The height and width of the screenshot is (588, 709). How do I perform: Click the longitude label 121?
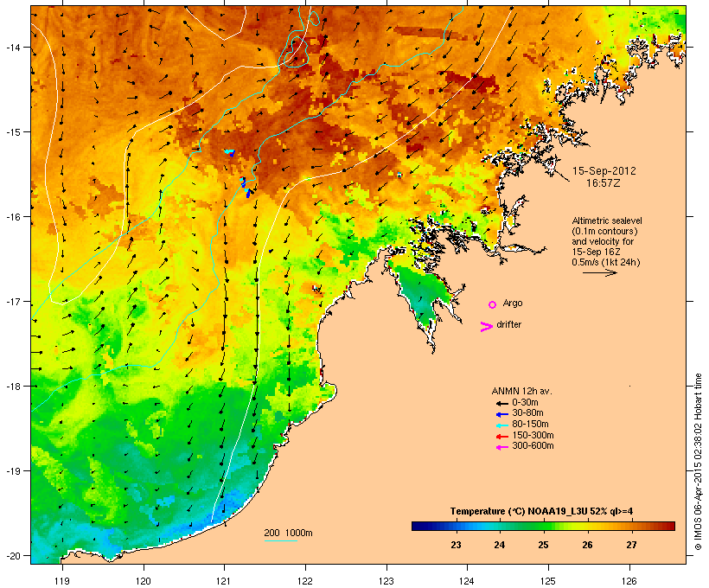(224, 581)
